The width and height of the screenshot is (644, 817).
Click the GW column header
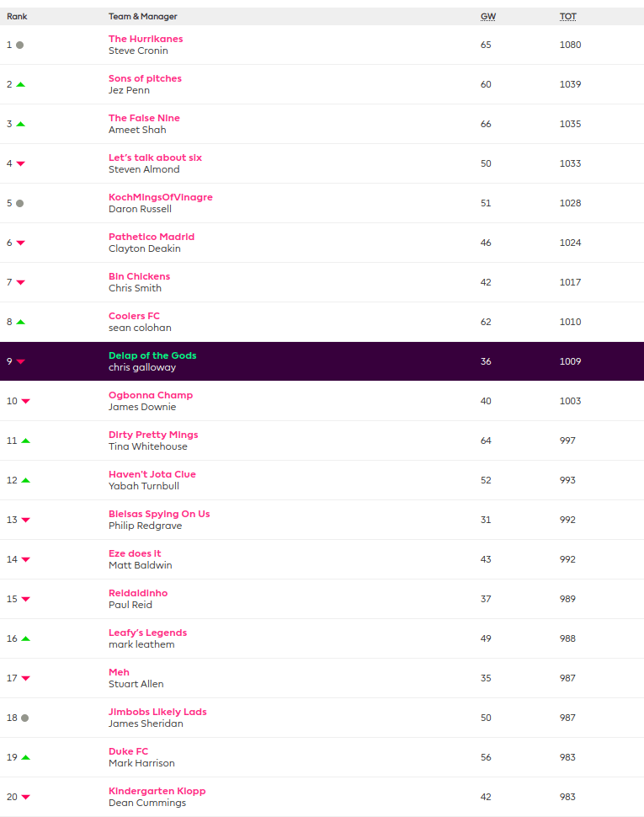tap(487, 17)
